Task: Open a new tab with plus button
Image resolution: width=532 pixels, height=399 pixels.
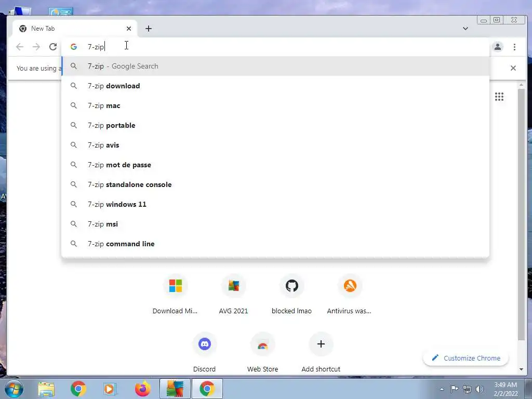Action: tap(149, 29)
